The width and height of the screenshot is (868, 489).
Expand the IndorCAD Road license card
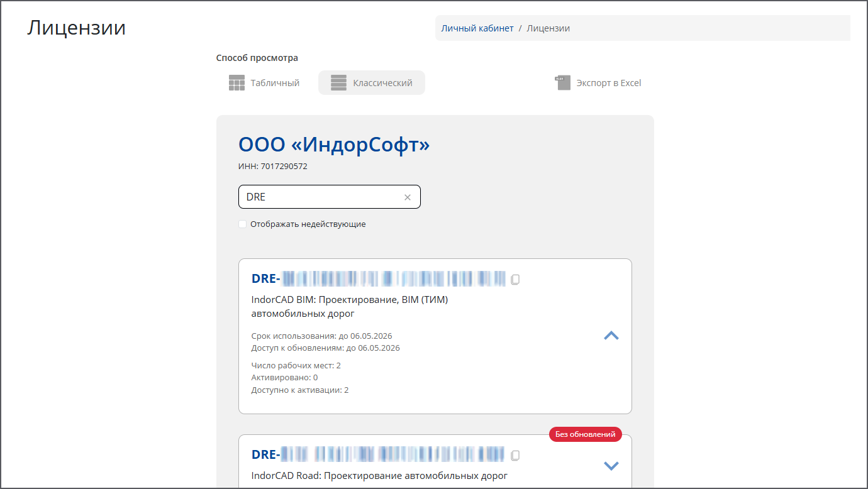pyautogui.click(x=611, y=466)
